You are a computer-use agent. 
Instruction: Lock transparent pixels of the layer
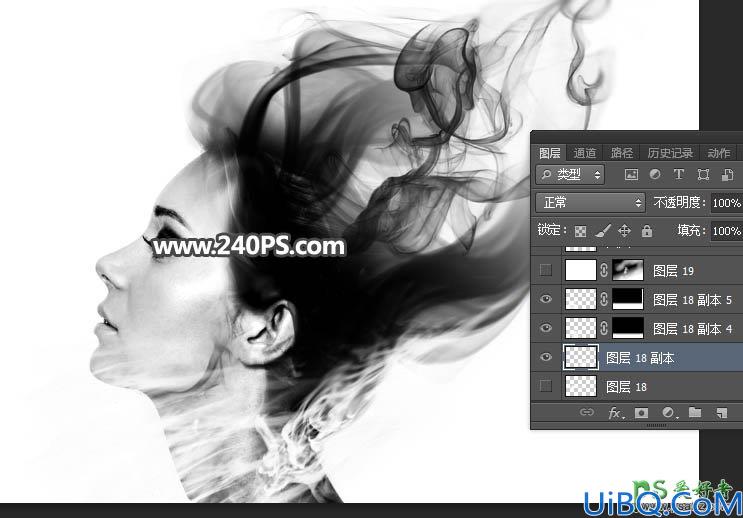[580, 231]
